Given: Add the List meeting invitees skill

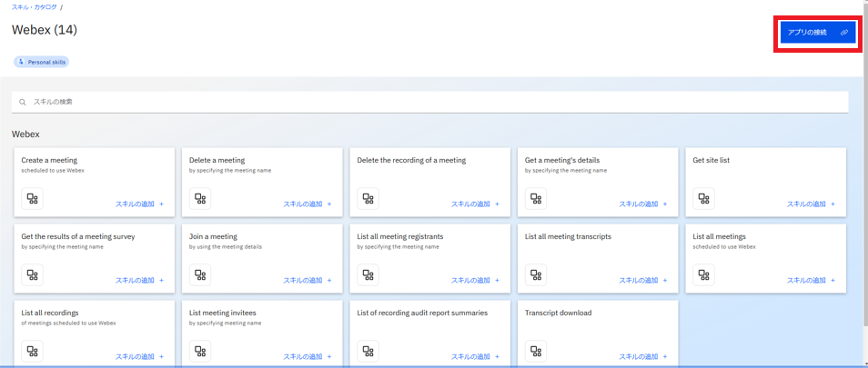Looking at the screenshot, I should point(308,356).
